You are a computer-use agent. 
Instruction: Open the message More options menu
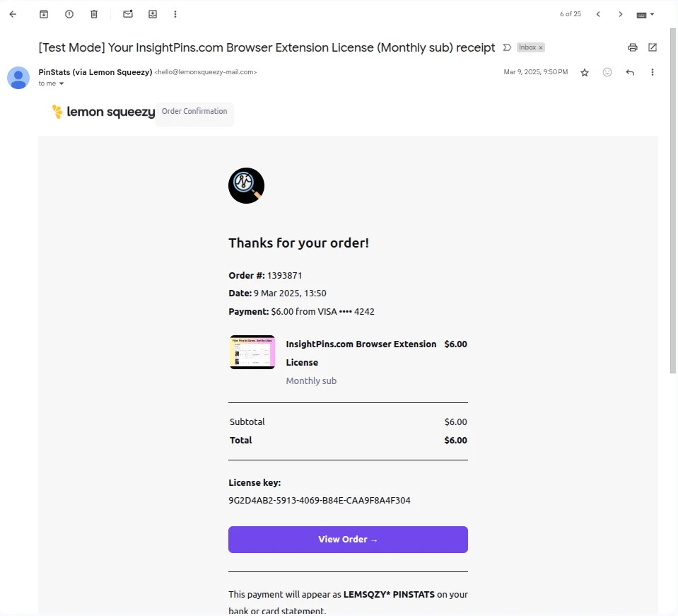pos(652,72)
